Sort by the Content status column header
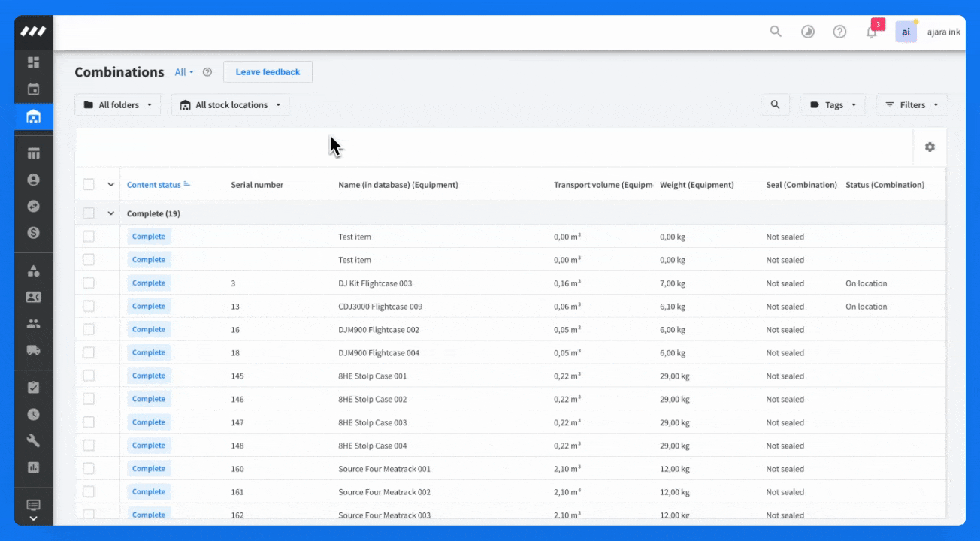 pyautogui.click(x=154, y=185)
